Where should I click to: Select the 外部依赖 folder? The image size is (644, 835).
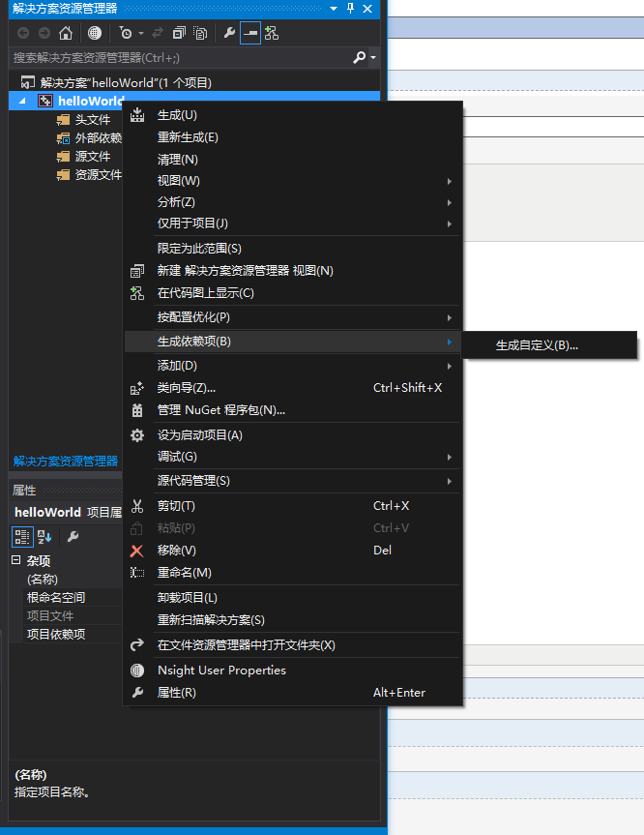click(89, 138)
